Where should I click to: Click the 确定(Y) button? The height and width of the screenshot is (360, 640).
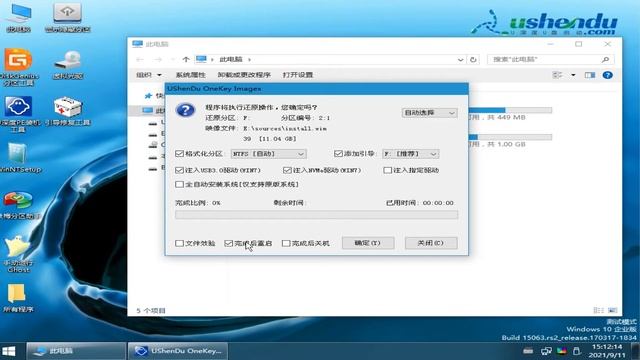(368, 243)
